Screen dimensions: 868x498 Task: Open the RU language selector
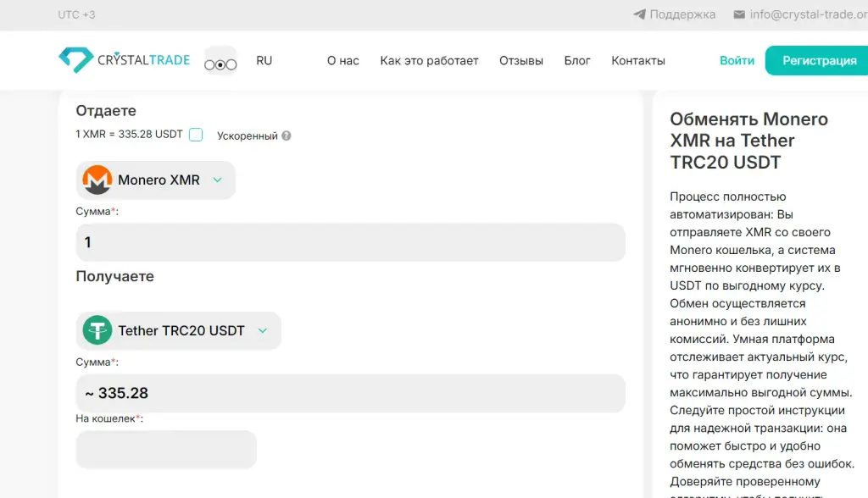[264, 60]
